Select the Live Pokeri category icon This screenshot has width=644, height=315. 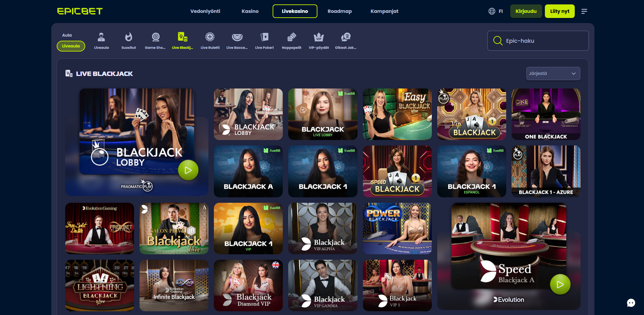pos(264,37)
